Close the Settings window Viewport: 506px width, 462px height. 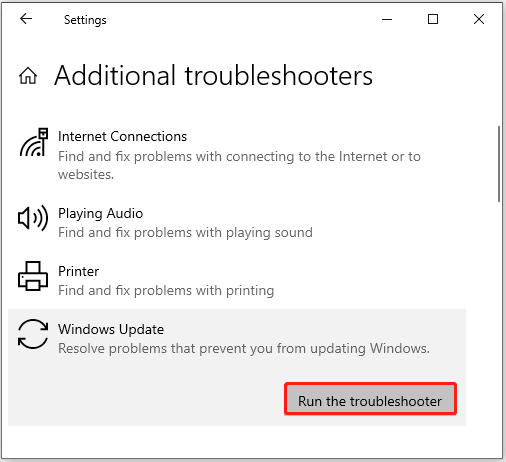click(479, 19)
